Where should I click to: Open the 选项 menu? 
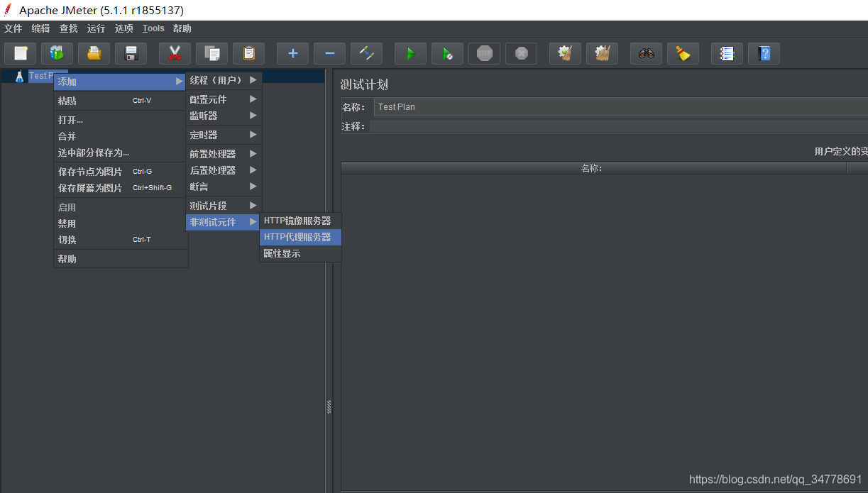point(124,28)
